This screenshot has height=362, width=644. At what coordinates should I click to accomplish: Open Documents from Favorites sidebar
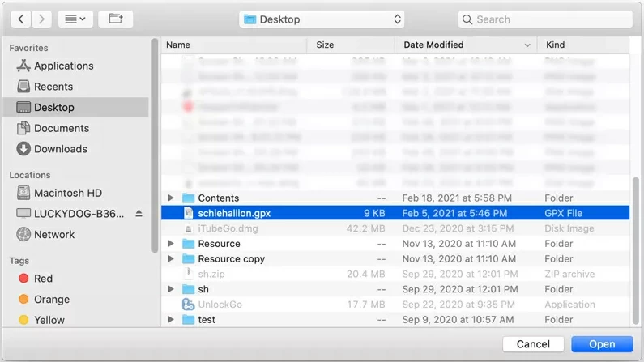click(x=61, y=128)
